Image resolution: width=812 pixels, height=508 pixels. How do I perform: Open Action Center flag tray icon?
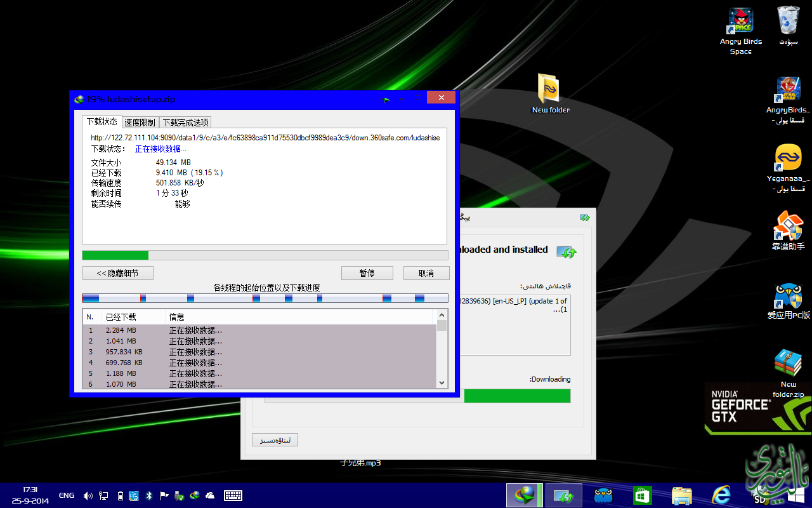(164, 495)
